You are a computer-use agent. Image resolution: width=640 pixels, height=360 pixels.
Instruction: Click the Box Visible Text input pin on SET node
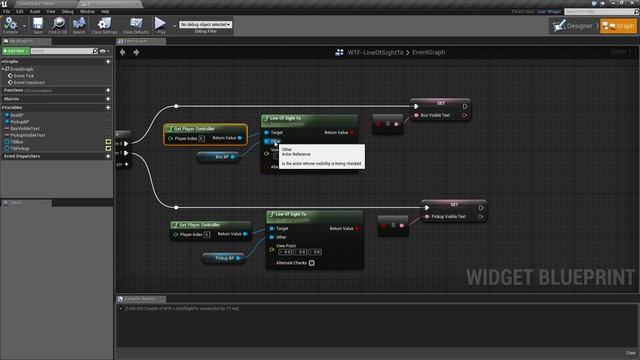[416, 116]
